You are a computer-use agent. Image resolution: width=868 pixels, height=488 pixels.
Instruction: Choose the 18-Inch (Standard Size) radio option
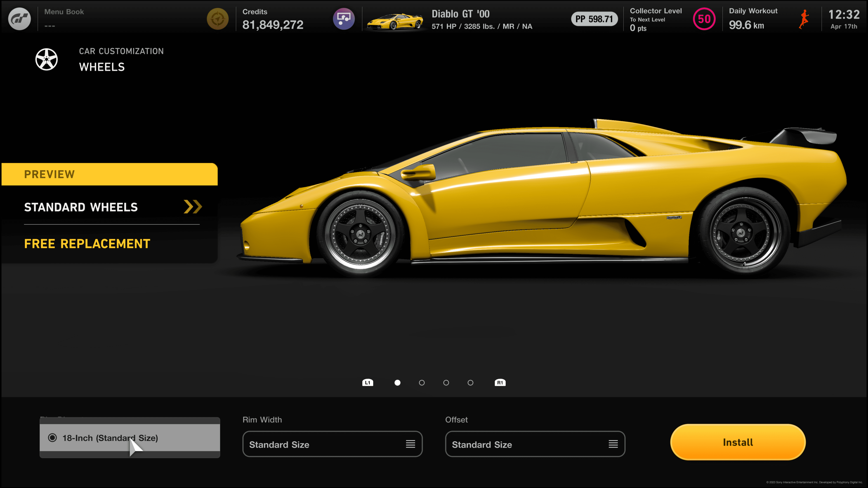point(130,438)
